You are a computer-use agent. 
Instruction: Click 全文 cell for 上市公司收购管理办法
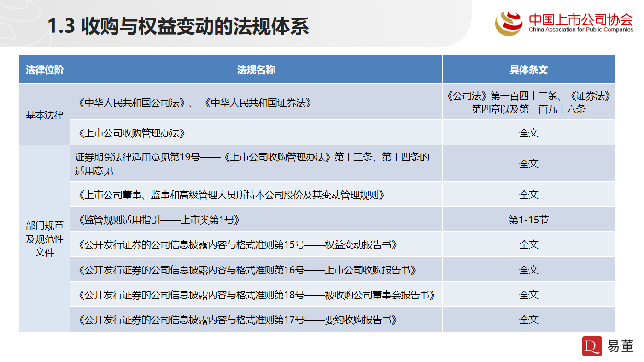click(528, 133)
